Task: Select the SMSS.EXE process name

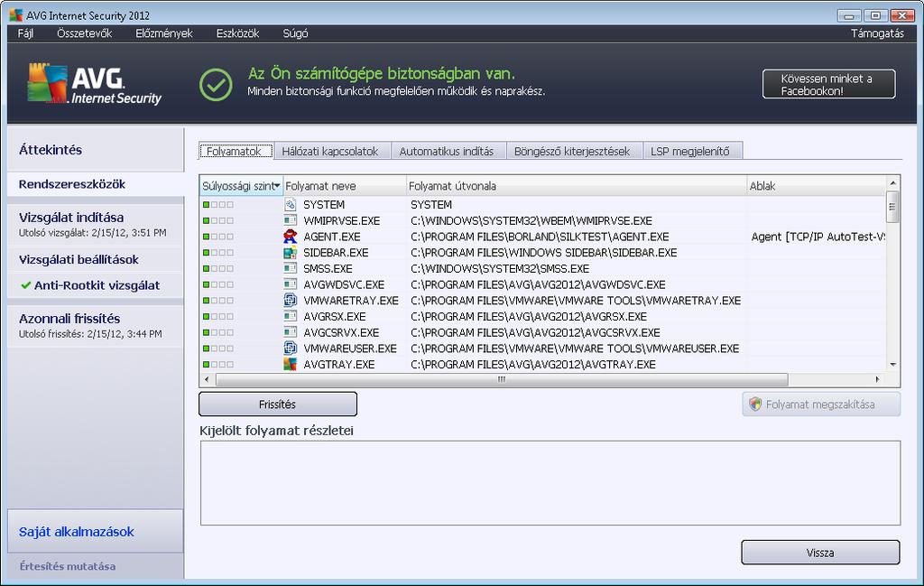Action: pyautogui.click(x=328, y=268)
